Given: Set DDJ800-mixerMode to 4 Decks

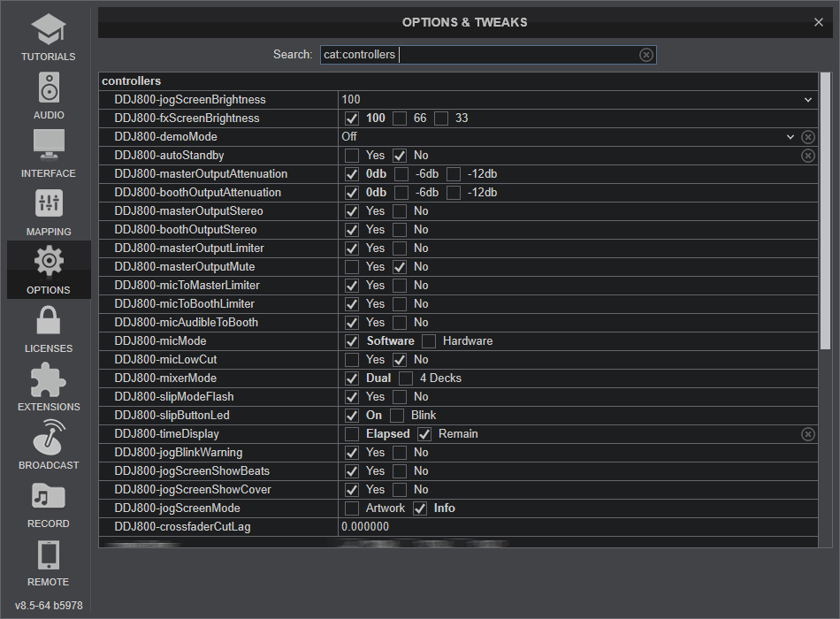Looking at the screenshot, I should (x=406, y=378).
